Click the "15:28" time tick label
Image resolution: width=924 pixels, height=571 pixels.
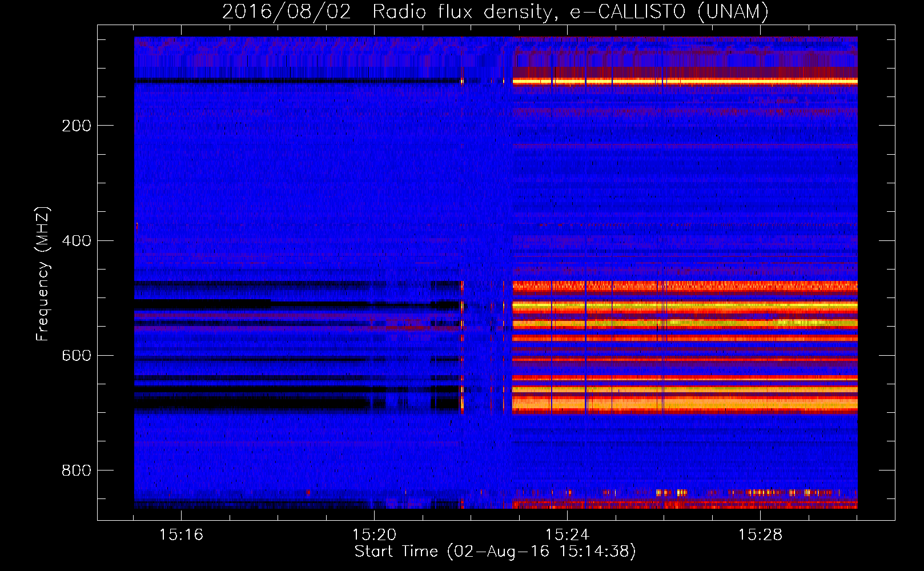[760, 535]
